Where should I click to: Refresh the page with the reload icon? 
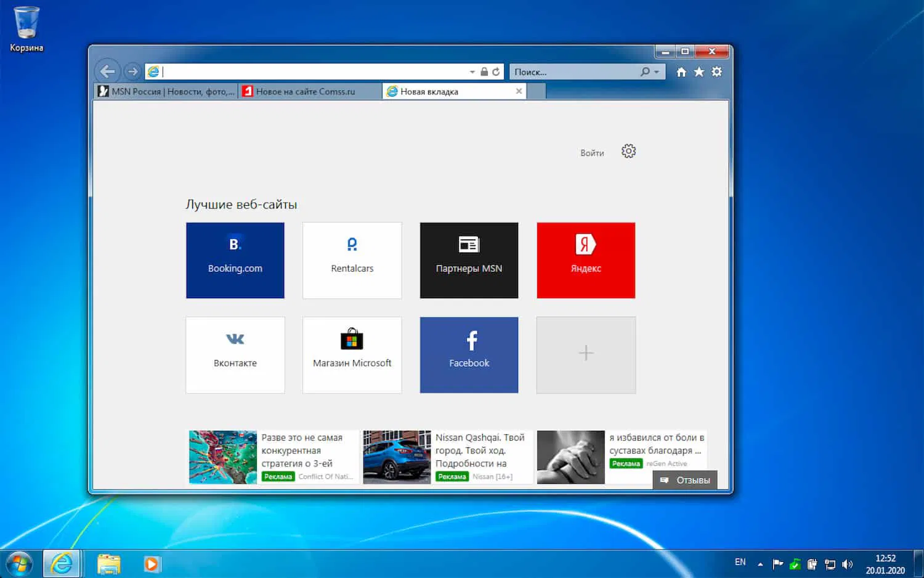click(x=496, y=71)
